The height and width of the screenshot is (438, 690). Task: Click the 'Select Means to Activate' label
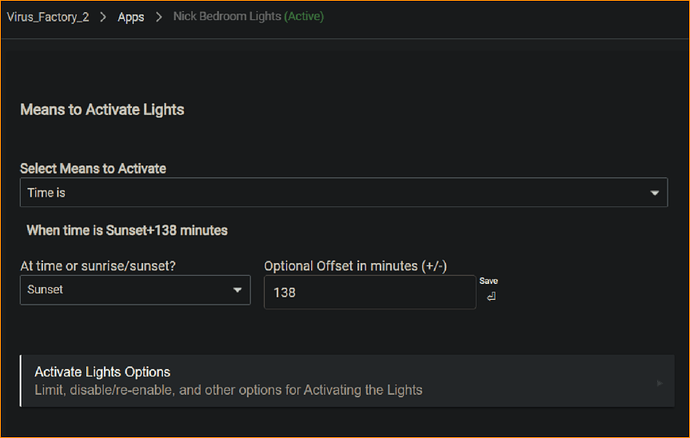point(93,168)
